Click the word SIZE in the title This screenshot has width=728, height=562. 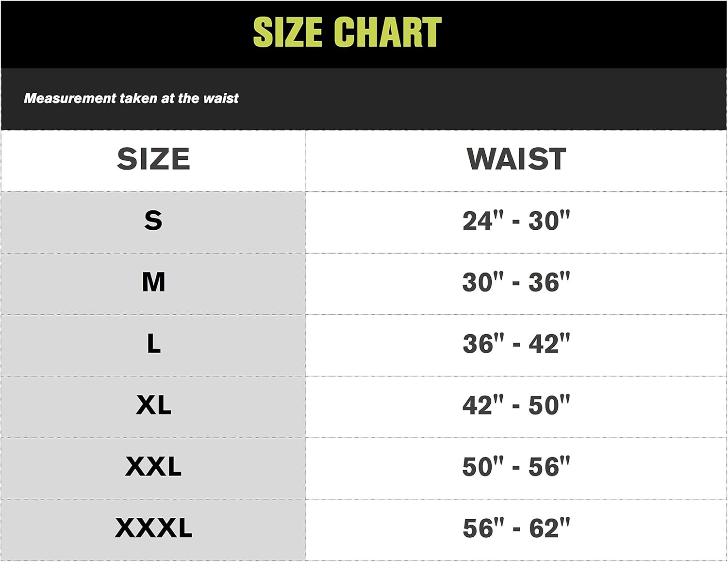pyautogui.click(x=287, y=33)
